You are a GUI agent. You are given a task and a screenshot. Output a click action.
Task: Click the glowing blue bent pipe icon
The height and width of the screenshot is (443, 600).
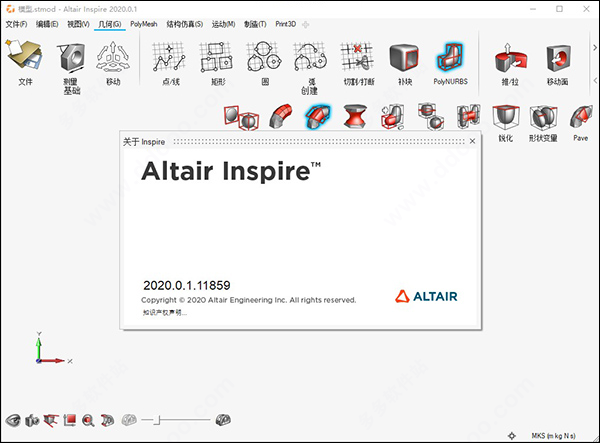(318, 116)
